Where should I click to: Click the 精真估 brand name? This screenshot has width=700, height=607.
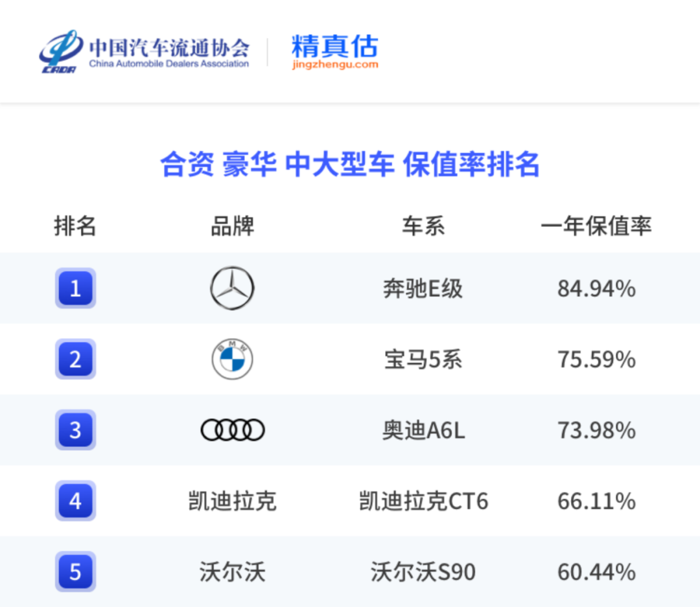click(x=334, y=45)
